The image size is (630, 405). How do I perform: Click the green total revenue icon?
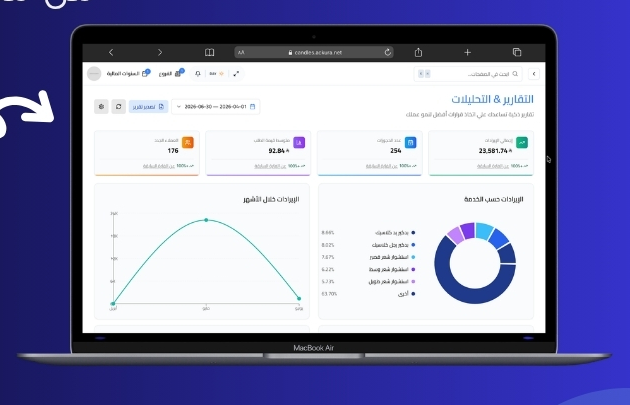(x=522, y=143)
